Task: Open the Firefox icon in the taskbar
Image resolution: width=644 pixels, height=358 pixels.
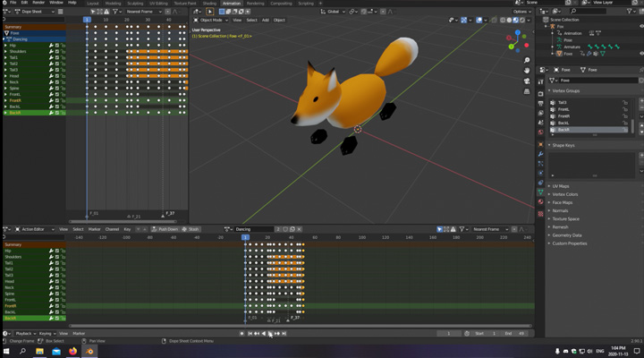Action: [72, 352]
